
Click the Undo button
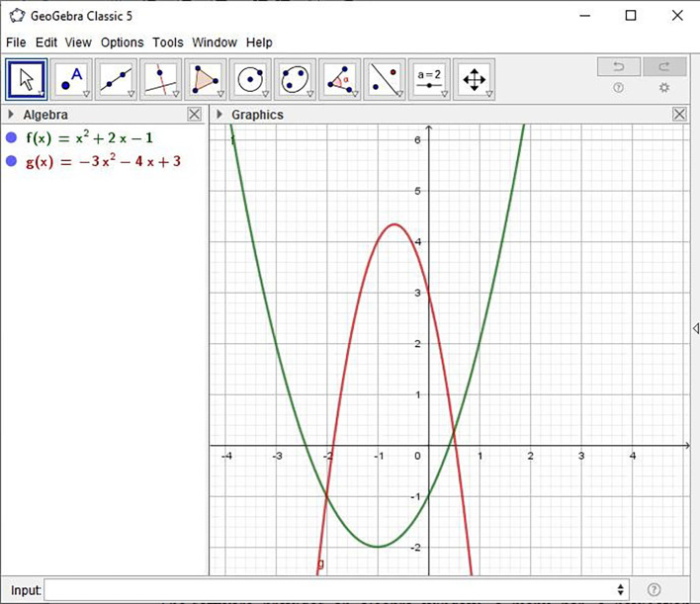coord(619,67)
